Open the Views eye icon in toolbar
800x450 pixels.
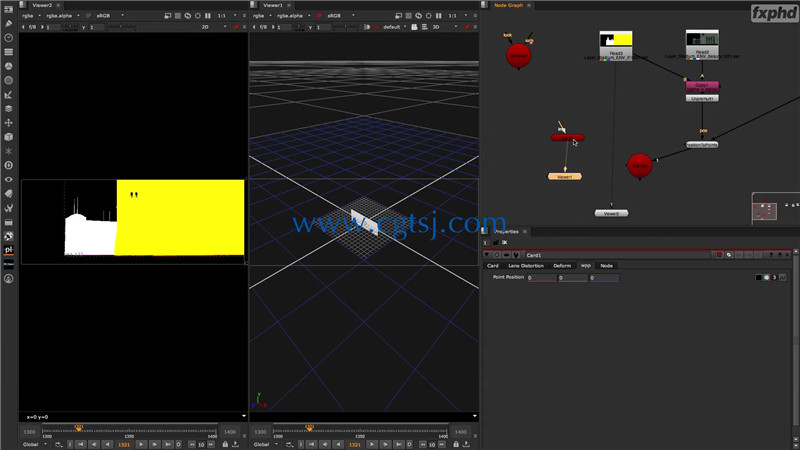(x=9, y=180)
